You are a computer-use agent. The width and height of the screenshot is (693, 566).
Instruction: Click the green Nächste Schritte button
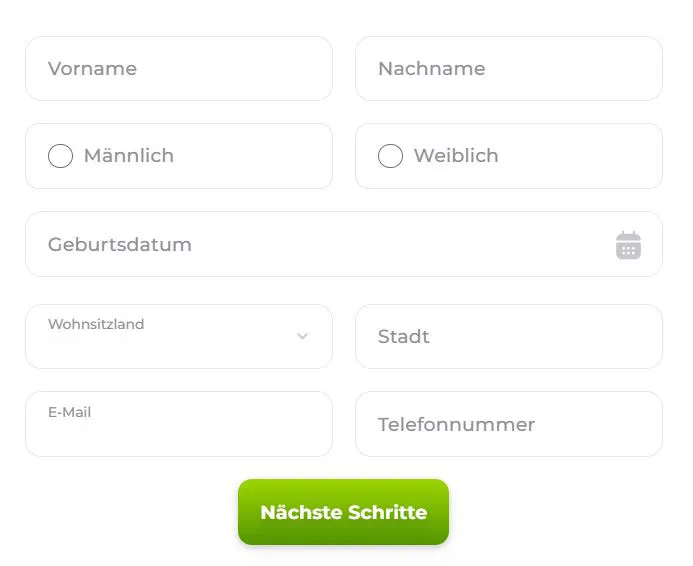(x=343, y=512)
